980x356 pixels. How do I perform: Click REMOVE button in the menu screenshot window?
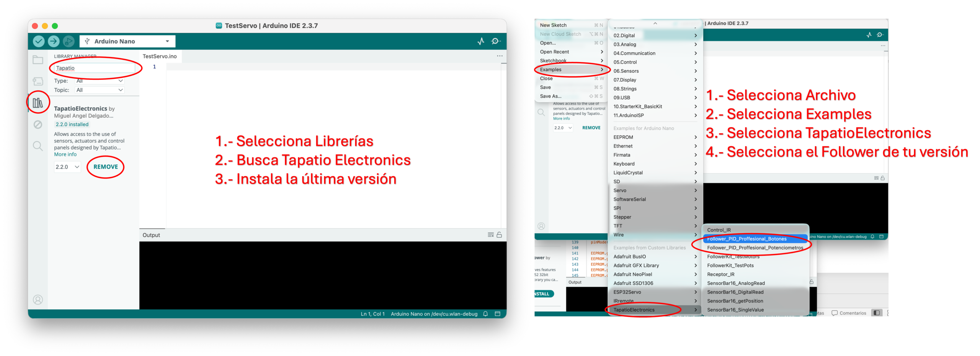coord(591,128)
